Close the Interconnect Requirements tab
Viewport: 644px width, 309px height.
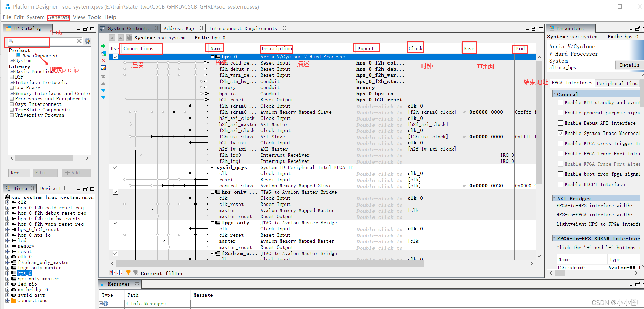pos(284,28)
